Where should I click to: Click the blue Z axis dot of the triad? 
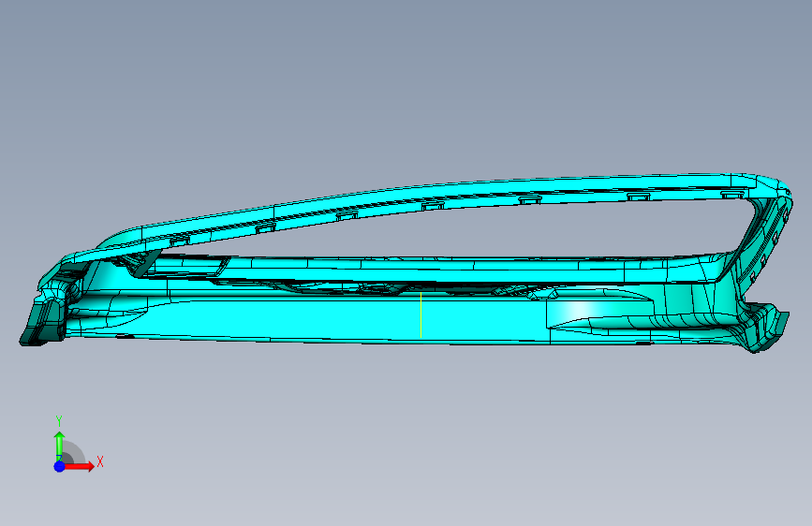coord(59,466)
